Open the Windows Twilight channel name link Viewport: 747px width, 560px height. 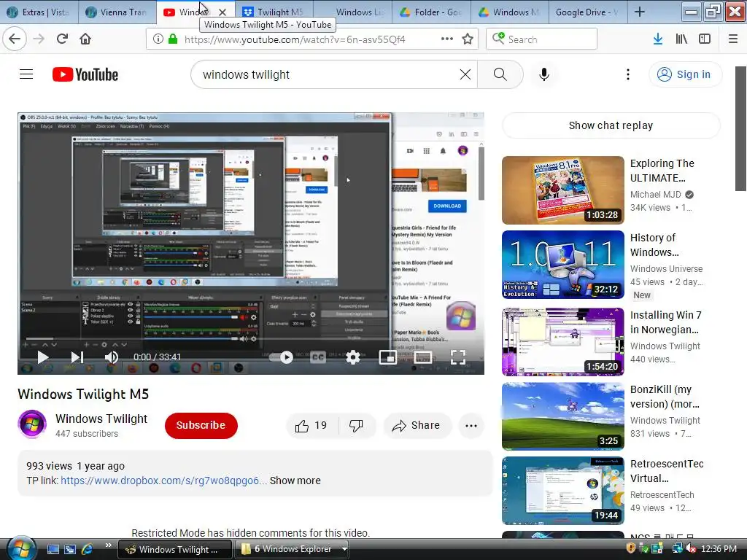tap(101, 419)
